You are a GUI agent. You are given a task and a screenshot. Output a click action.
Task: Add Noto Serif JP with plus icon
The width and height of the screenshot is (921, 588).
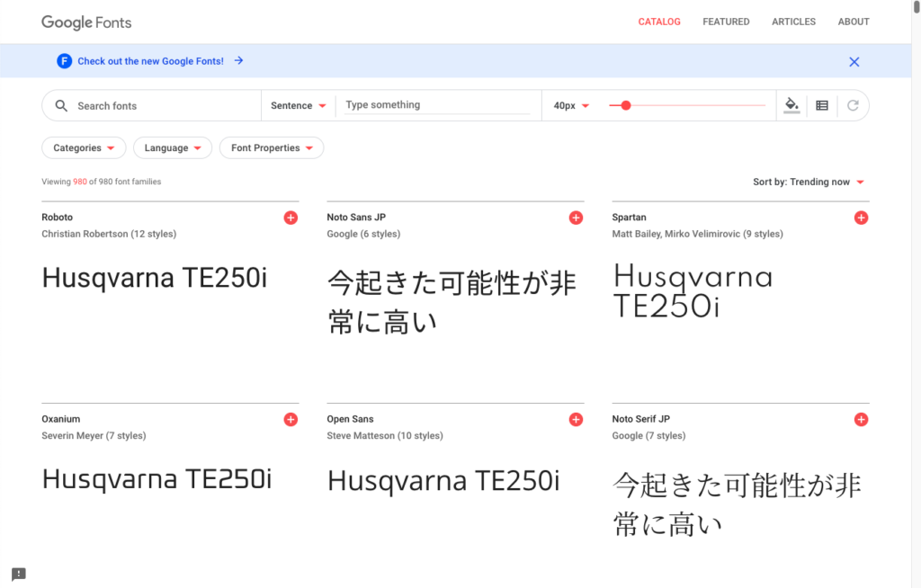861,419
